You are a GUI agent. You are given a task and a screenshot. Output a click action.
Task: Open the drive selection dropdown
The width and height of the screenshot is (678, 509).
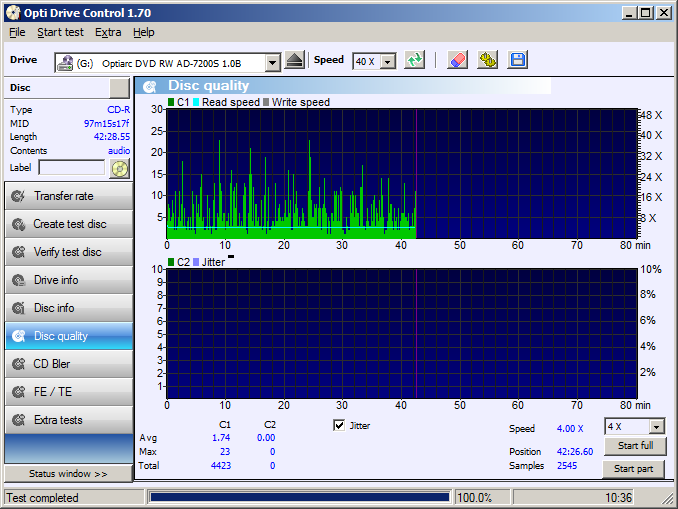click(272, 63)
